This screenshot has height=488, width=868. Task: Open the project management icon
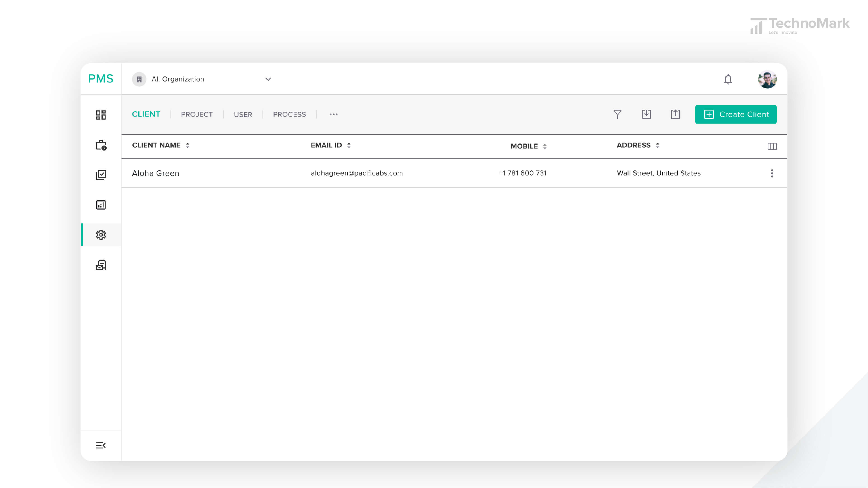[x=101, y=145]
